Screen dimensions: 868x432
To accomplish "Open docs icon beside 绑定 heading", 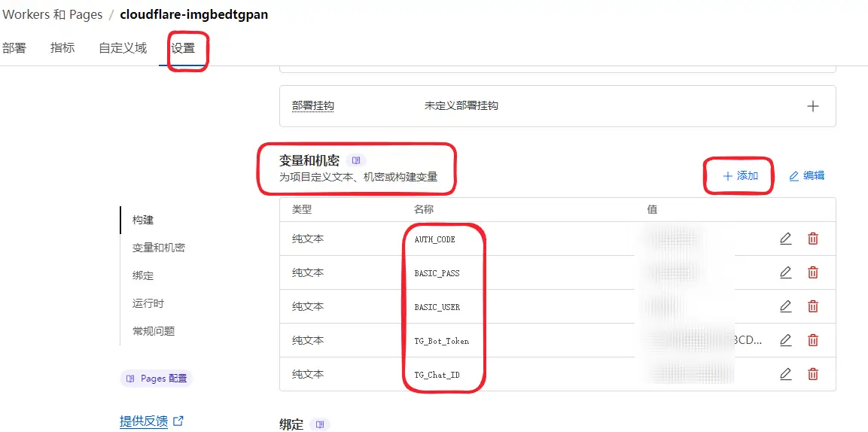I will (320, 424).
